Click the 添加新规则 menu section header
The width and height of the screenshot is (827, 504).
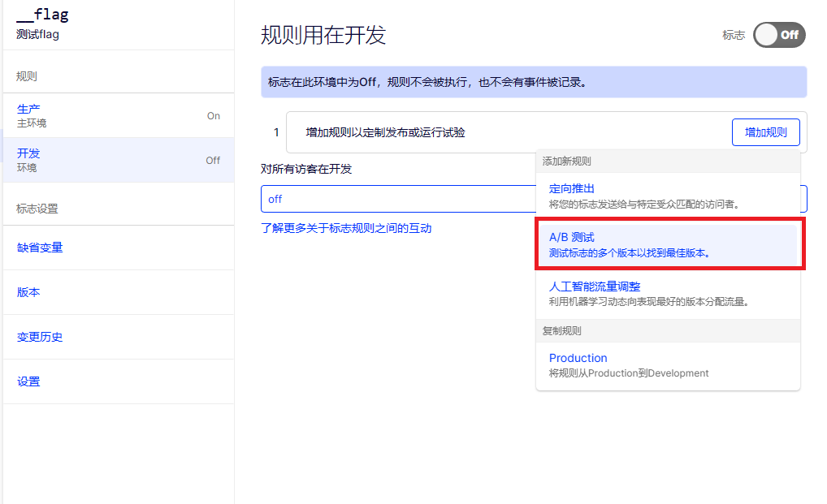tap(567, 162)
